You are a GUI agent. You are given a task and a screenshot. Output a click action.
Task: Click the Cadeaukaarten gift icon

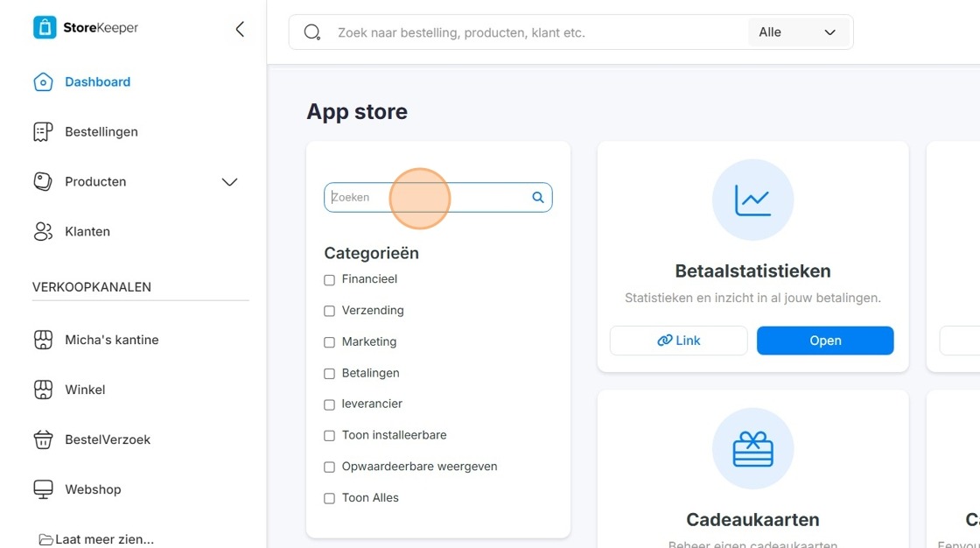click(752, 448)
